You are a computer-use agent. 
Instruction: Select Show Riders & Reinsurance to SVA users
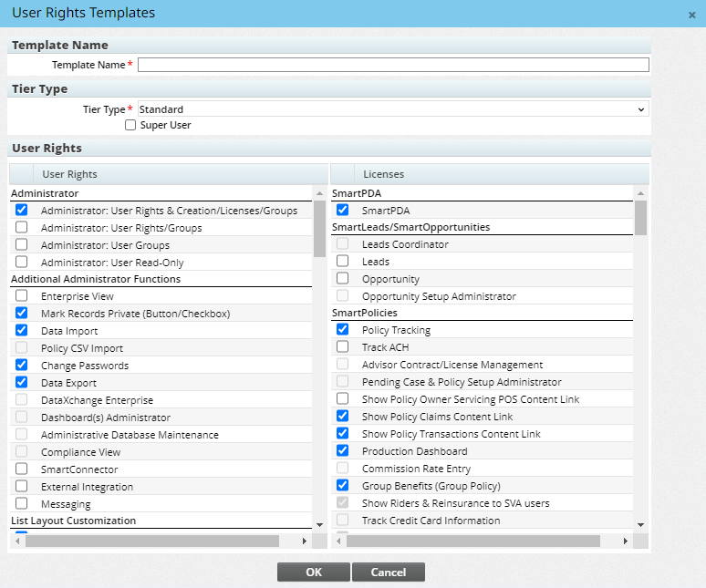(x=456, y=503)
